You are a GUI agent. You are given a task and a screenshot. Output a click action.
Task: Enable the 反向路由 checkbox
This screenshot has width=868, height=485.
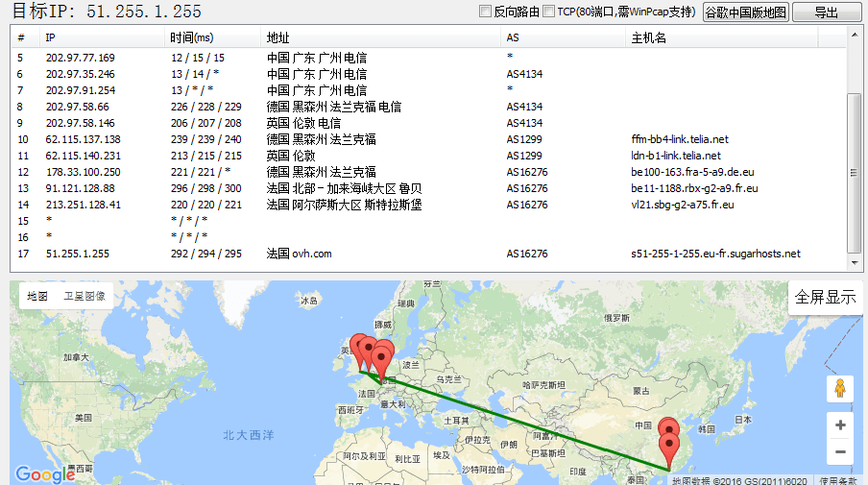pyautogui.click(x=486, y=12)
